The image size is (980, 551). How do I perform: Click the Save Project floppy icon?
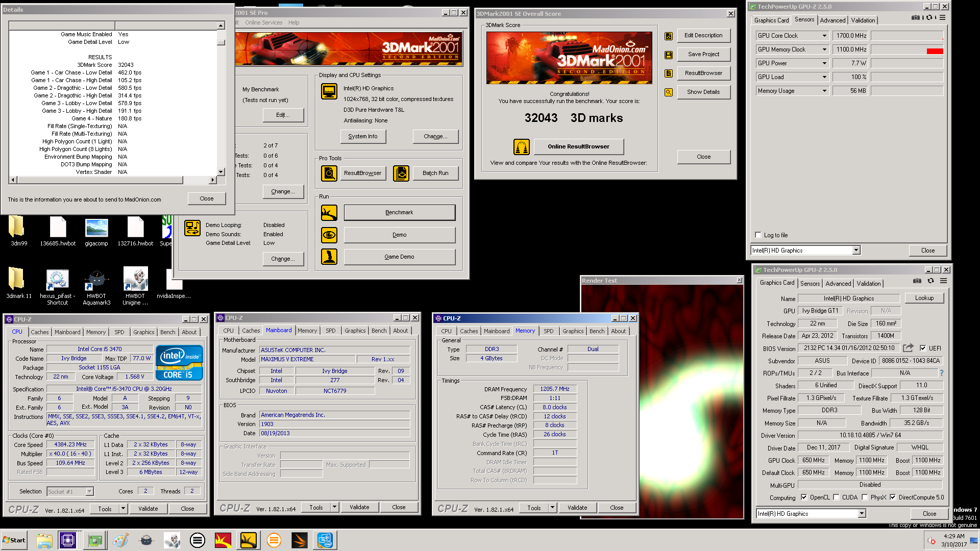coord(669,55)
